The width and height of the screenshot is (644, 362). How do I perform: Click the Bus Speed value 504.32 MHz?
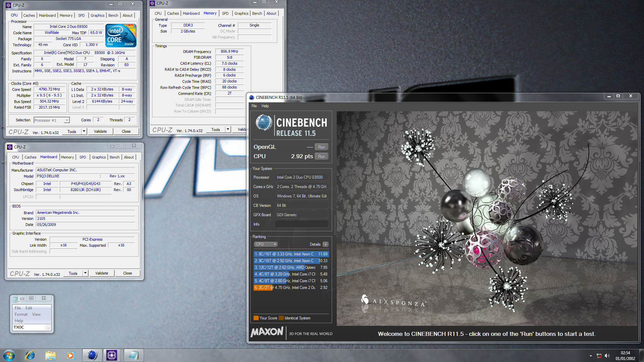coord(49,101)
